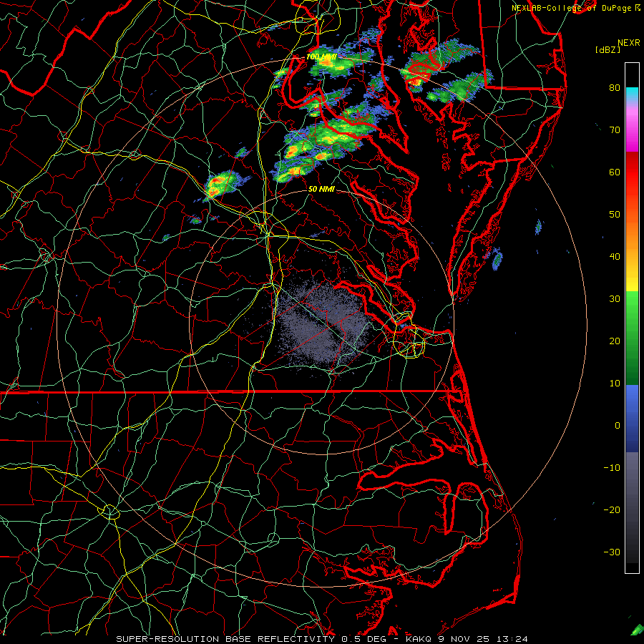Click the -30 value on reflectivity scale

pyautogui.click(x=612, y=552)
